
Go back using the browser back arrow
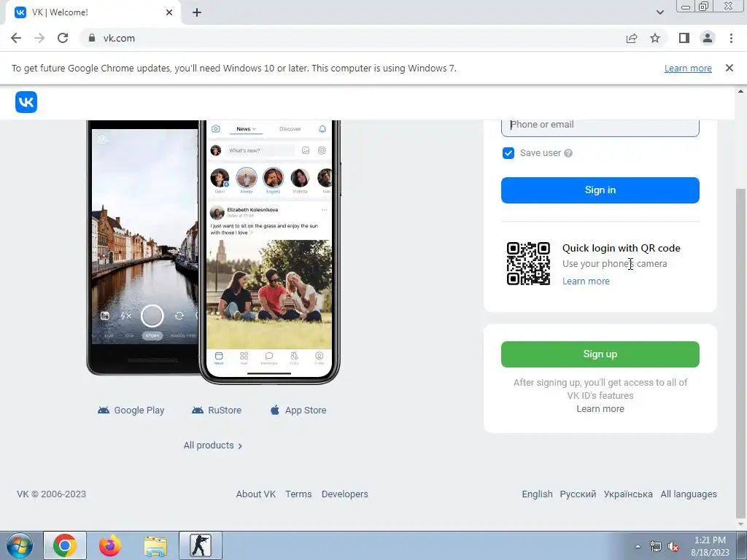[x=16, y=38]
